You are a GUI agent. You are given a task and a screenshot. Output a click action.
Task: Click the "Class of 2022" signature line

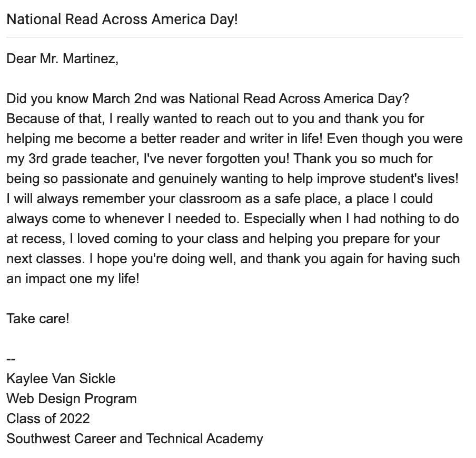coord(48,419)
